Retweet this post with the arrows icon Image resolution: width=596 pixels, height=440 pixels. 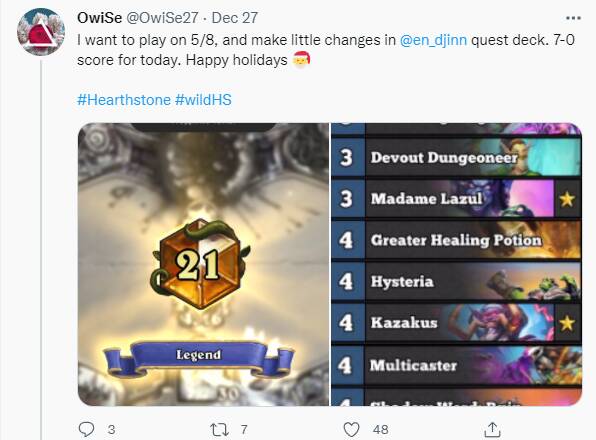[220, 430]
